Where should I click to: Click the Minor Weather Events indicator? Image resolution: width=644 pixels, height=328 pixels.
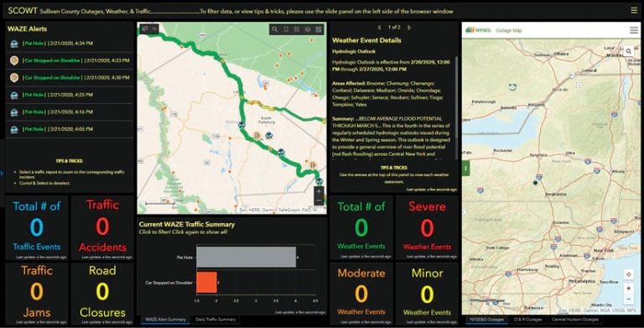[x=427, y=294]
